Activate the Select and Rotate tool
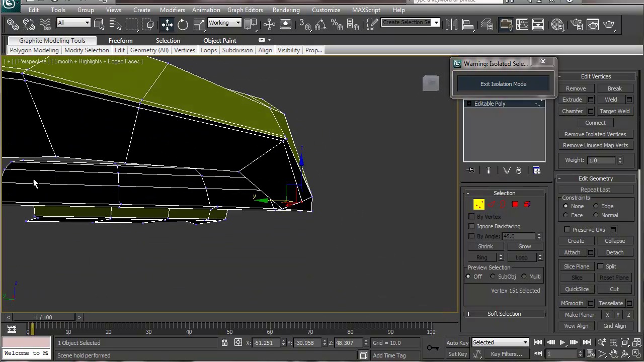644x362 pixels. click(183, 24)
